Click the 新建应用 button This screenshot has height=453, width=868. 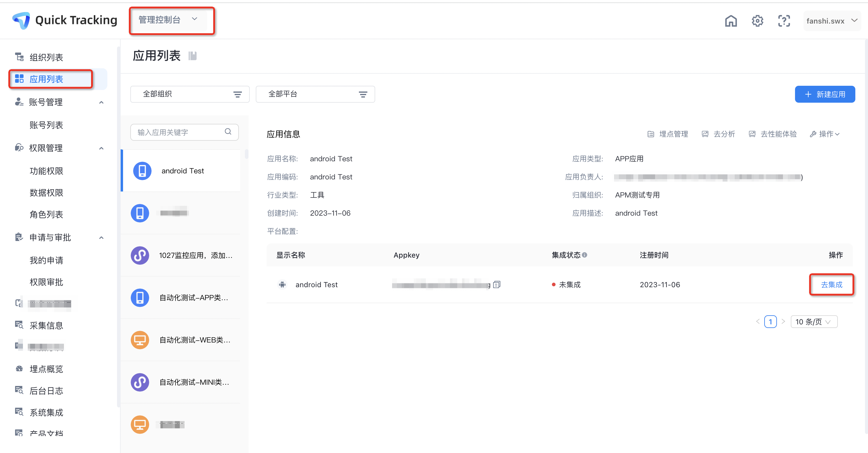click(x=825, y=94)
